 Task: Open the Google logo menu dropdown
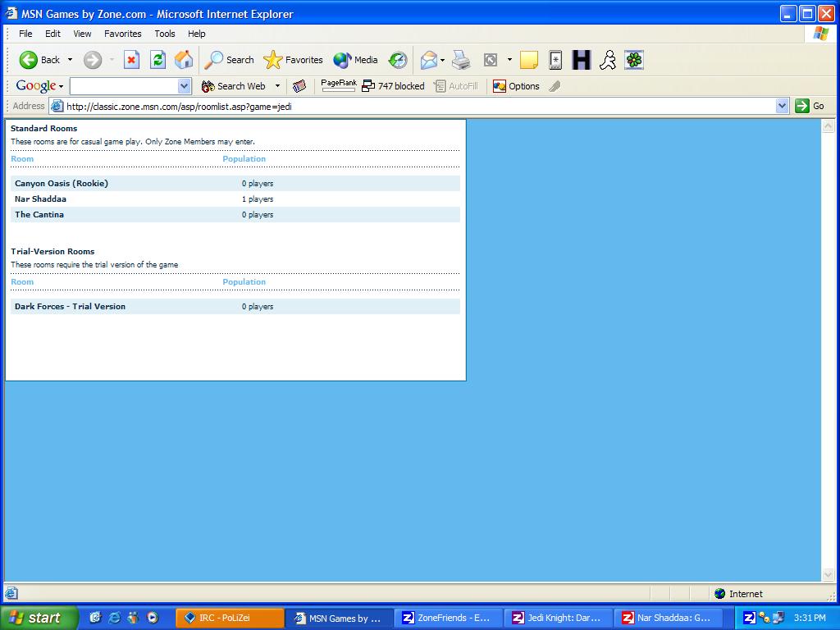point(39,85)
